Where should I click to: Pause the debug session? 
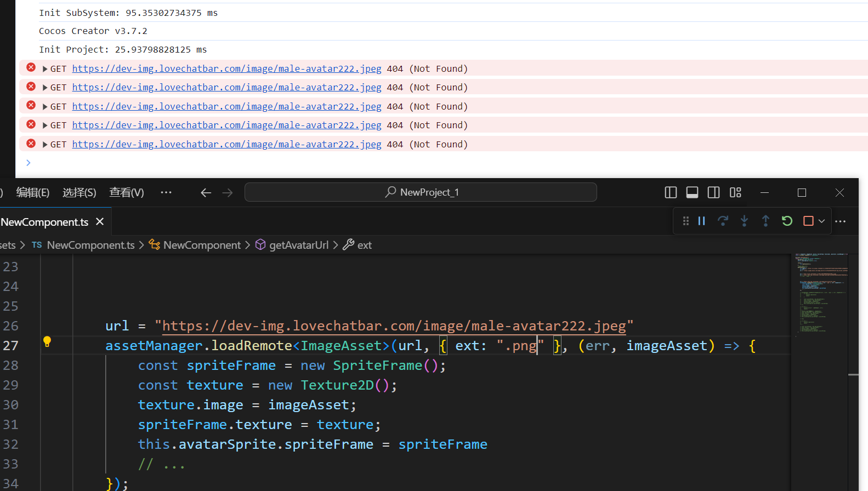pos(701,221)
